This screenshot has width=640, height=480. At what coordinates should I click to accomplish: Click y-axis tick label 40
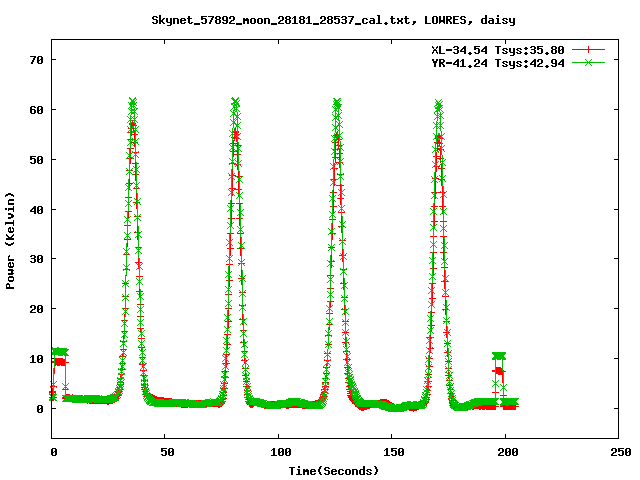point(36,210)
